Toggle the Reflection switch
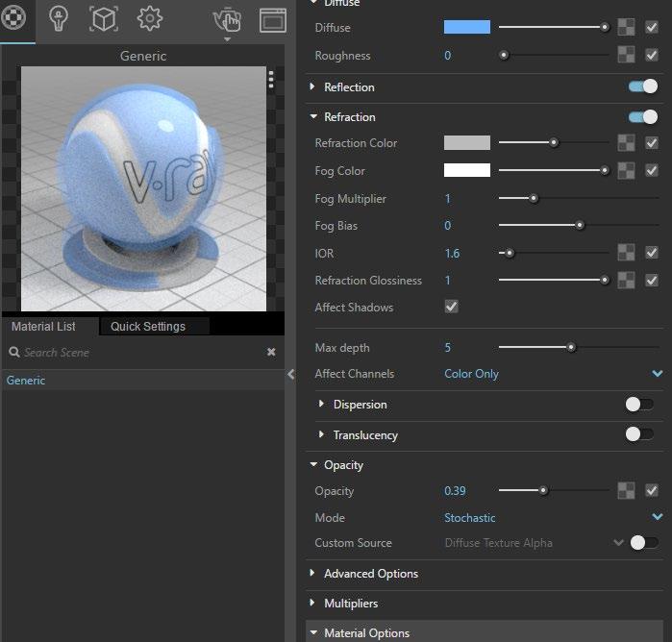 click(643, 86)
